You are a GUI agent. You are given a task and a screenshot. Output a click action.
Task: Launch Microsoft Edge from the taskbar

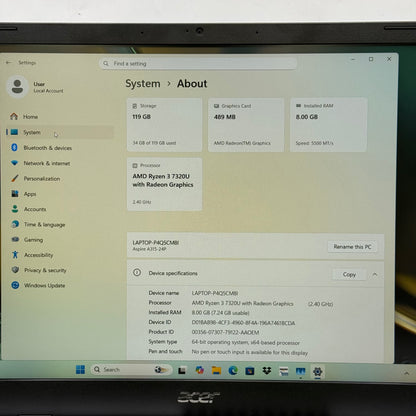click(x=233, y=370)
